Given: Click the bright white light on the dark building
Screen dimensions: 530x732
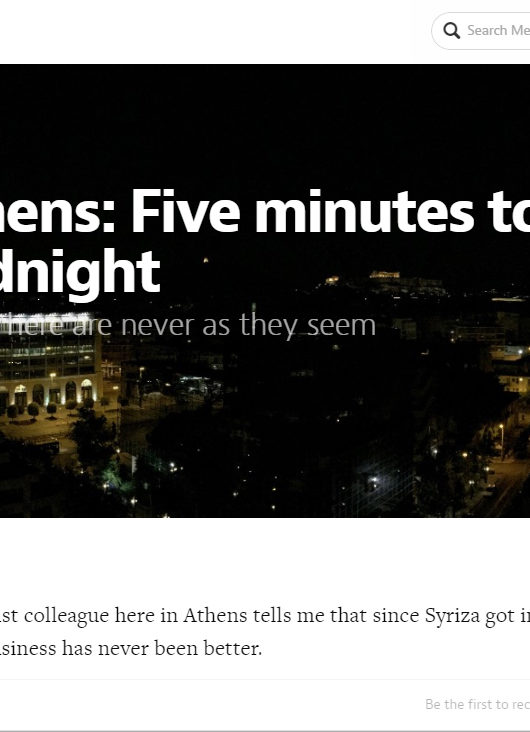Looking at the screenshot, I should tap(374, 480).
